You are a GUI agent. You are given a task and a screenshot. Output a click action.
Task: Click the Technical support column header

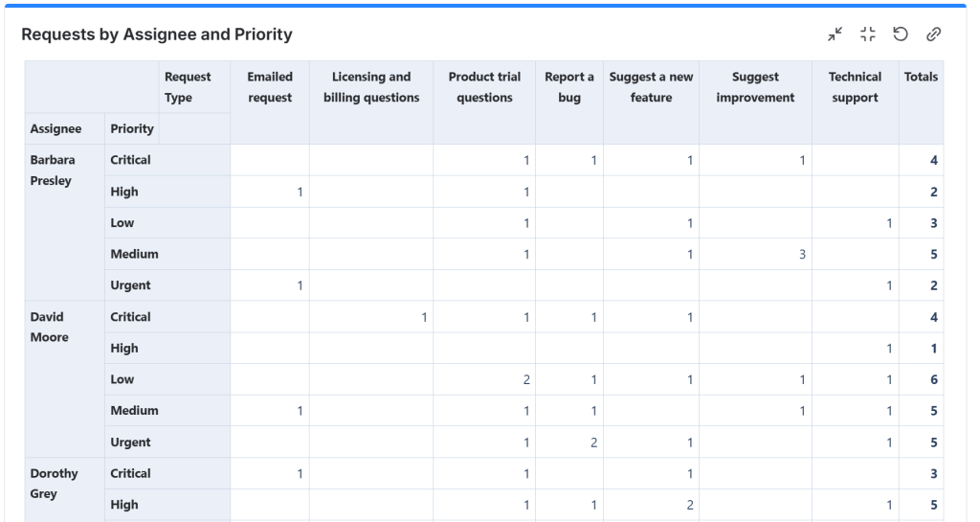click(855, 87)
